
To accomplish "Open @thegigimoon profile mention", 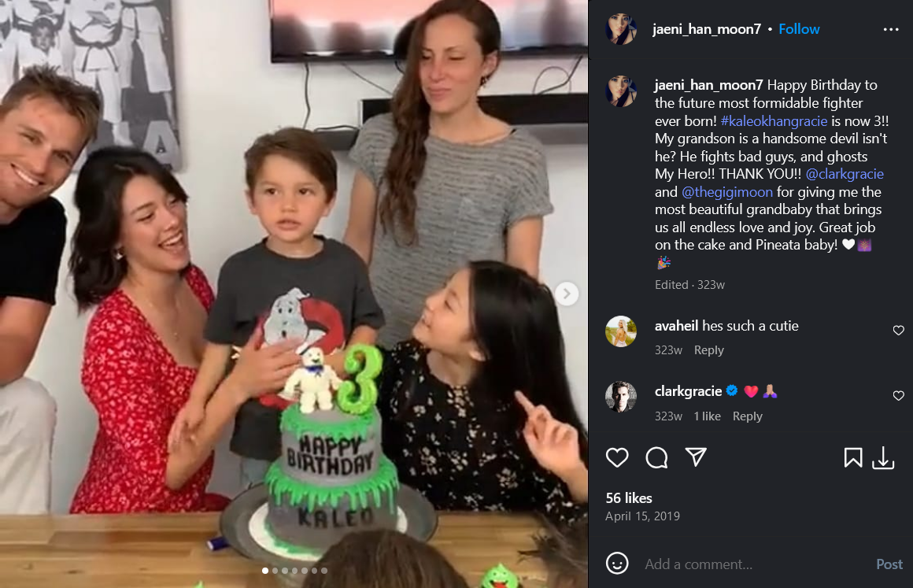I will coord(727,192).
